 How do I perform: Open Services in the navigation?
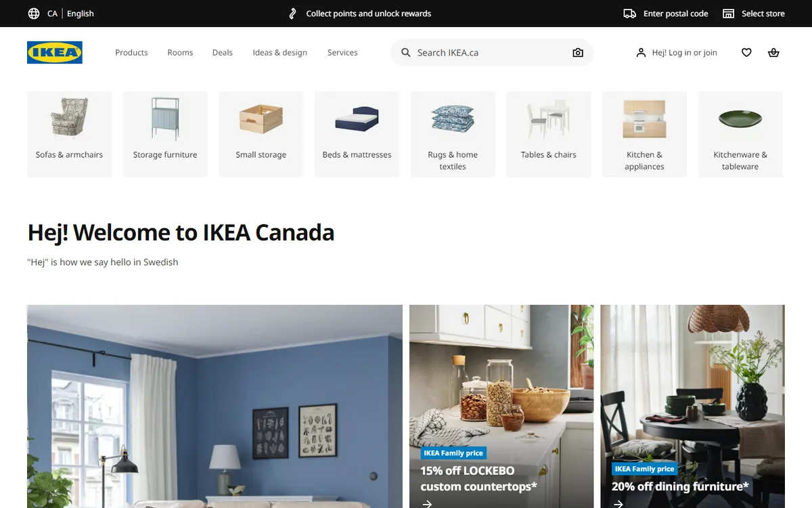click(x=342, y=52)
